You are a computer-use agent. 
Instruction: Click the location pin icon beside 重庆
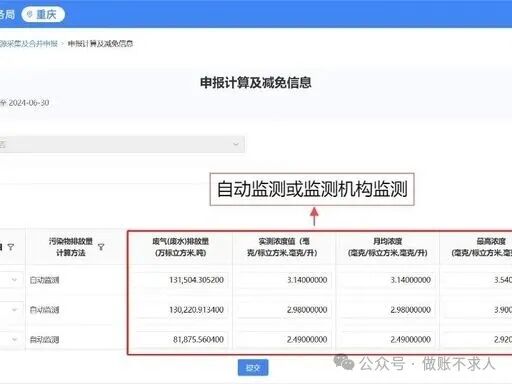tap(29, 14)
